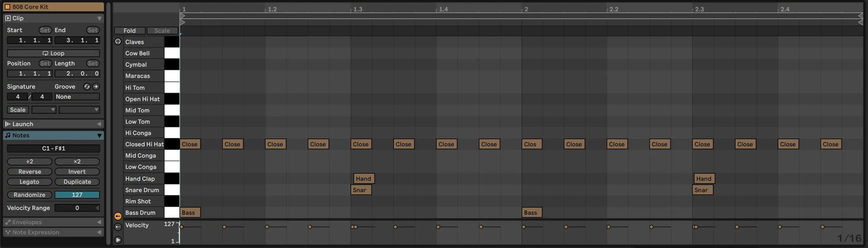Screen dimensions: 868x248
Task: Toggle the Scale button next to Fold
Action: [162, 31]
